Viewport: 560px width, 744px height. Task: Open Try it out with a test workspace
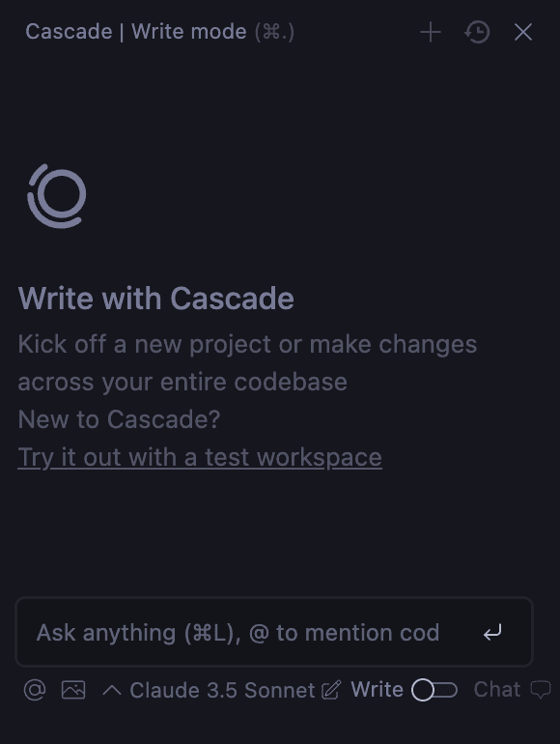[200, 457]
